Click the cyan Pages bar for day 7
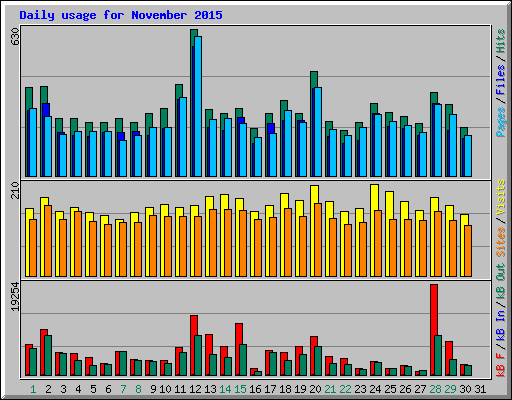This screenshot has width=512, height=400. pyautogui.click(x=123, y=158)
